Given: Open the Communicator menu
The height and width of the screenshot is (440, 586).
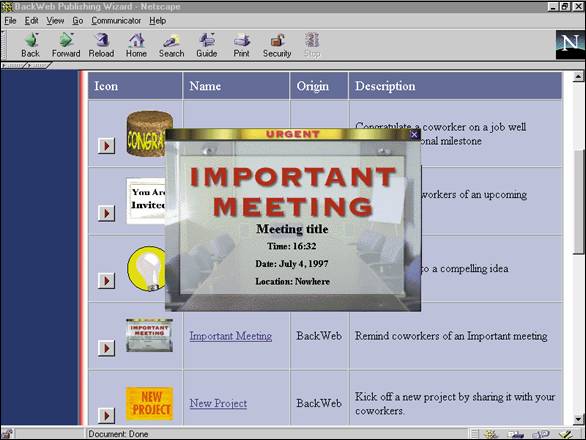Looking at the screenshot, I should pyautogui.click(x=116, y=21).
